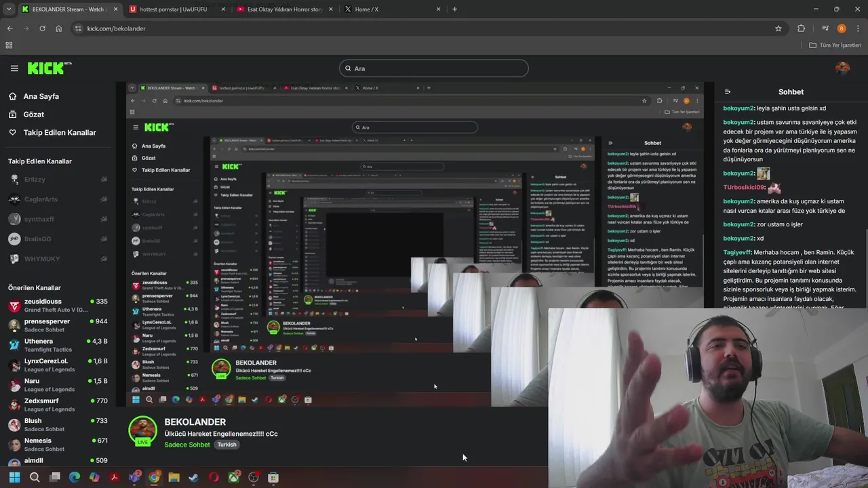Open the Kick hamburger sidebar menu
868x488 pixels.
pyautogui.click(x=14, y=68)
